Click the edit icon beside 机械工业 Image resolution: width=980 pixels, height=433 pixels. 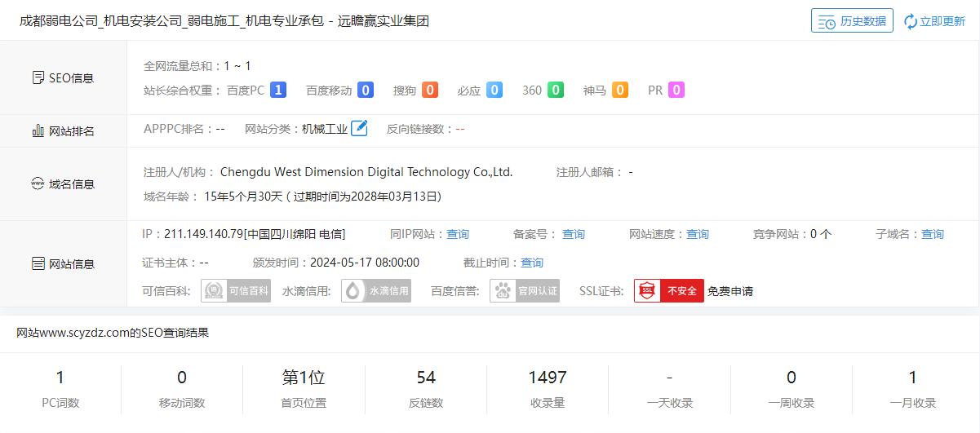(359, 128)
